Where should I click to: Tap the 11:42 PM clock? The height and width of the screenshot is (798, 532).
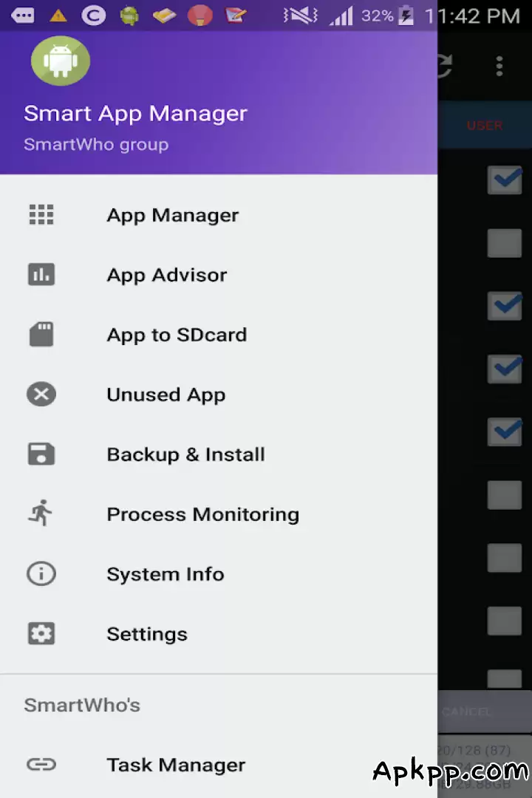473,16
